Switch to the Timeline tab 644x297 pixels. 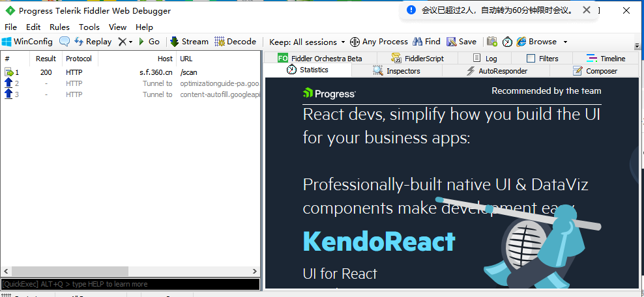(x=606, y=58)
